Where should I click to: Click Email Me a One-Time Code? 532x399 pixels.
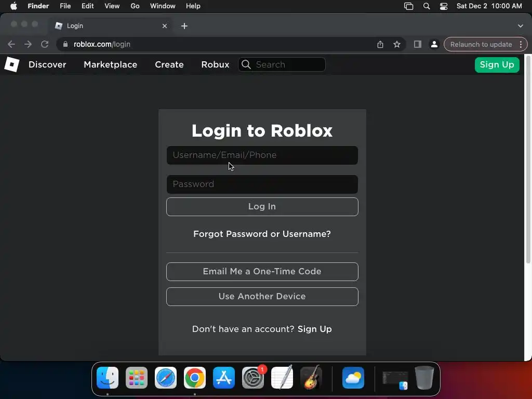[262, 271]
